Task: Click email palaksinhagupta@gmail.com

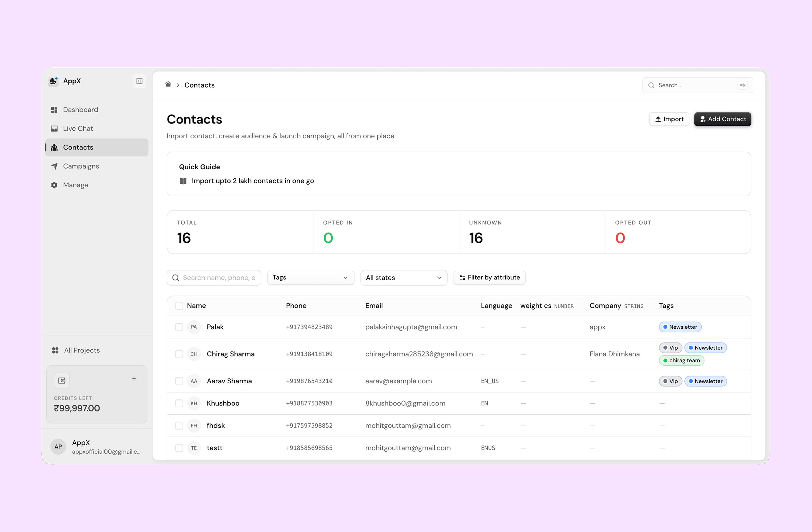Action: pos(411,327)
